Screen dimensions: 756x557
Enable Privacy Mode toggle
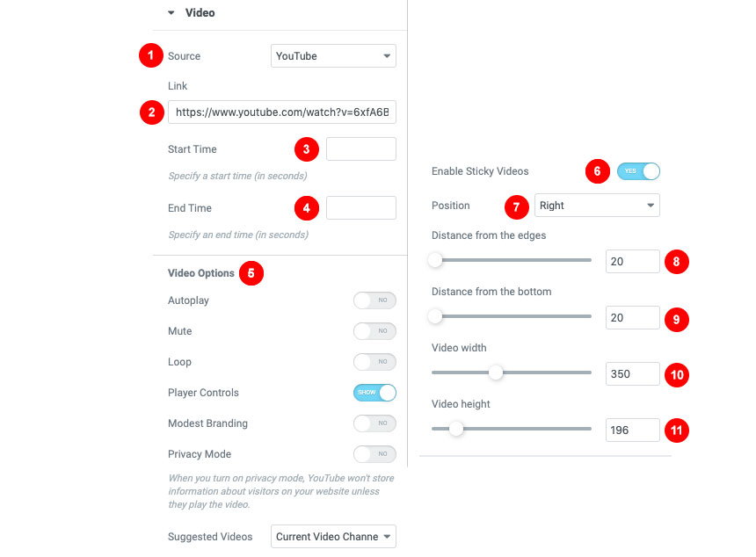point(374,454)
